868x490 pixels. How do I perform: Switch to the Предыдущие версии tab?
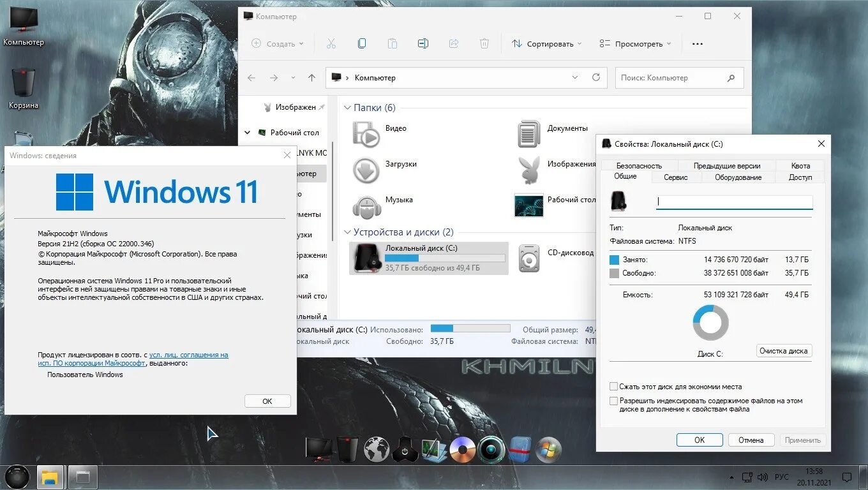point(727,165)
